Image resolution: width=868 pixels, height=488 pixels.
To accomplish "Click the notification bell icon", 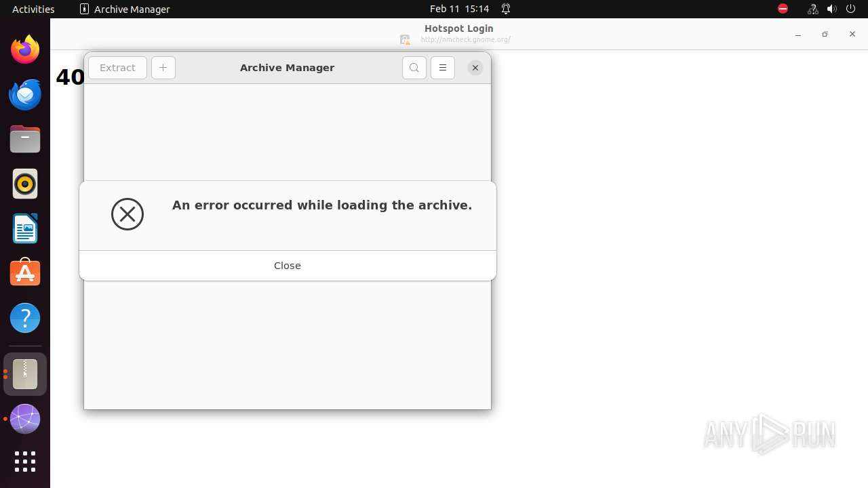I will [506, 9].
